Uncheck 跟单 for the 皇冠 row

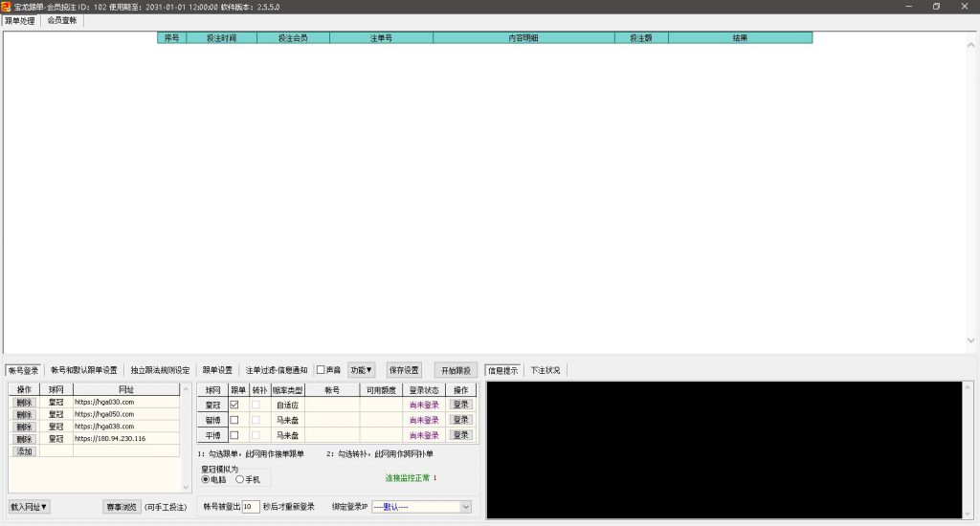[234, 405]
